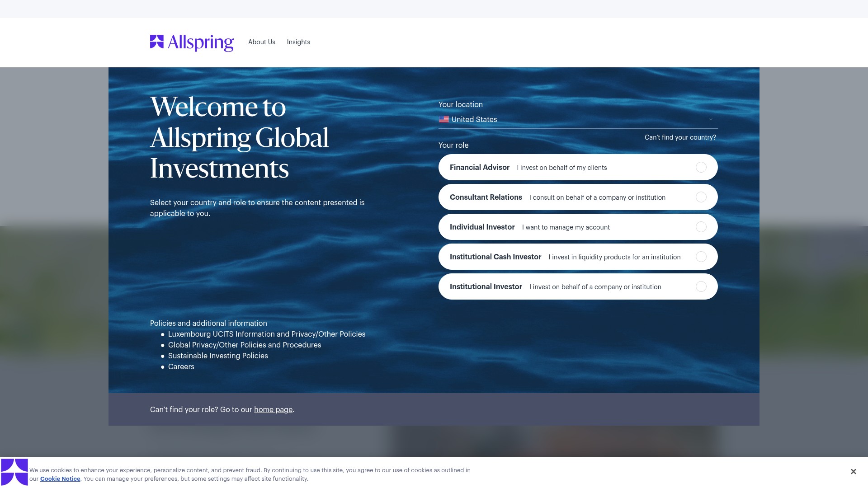
Task: Click the 'Your location' label
Action: (x=461, y=105)
